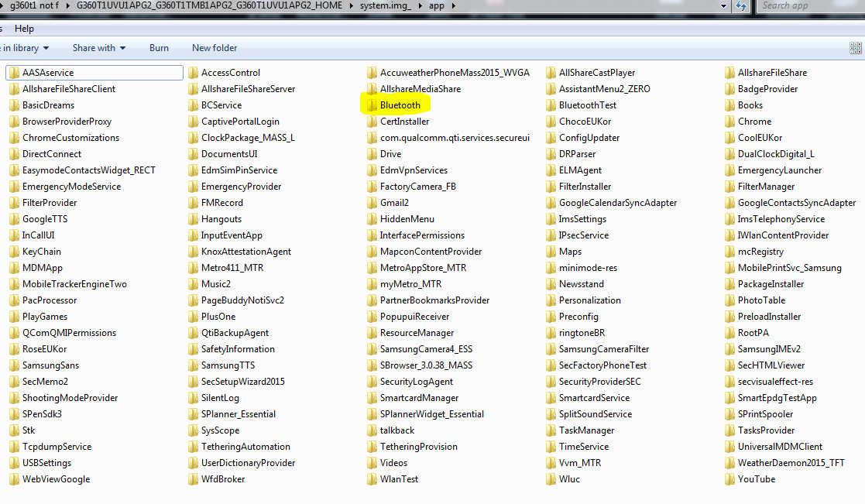Go to g360t1 not f breadcrumb segment
The height and width of the screenshot is (504, 865).
click(34, 5)
